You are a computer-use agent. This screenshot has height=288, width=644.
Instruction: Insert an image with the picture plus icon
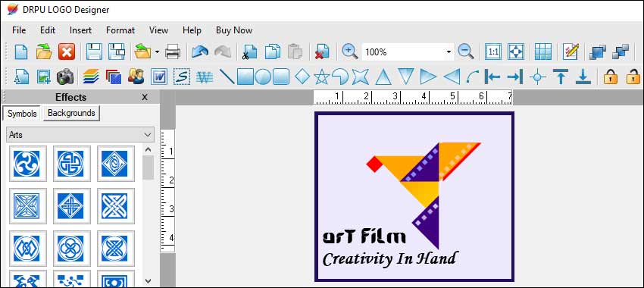[43, 77]
